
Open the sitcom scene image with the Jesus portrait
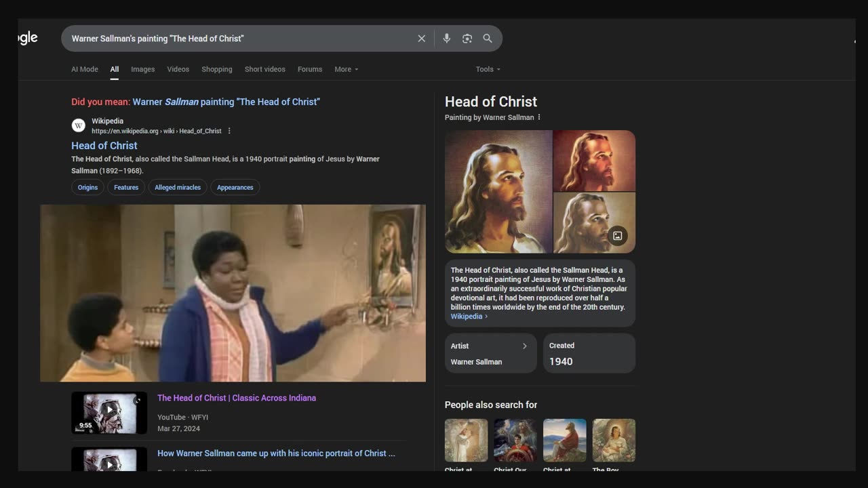(x=233, y=293)
